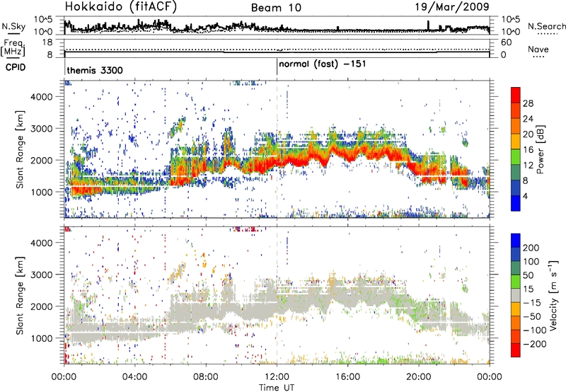566x392 pixels.
Task: Click the dashed 12:00 line in the power panel
Action: point(277,149)
